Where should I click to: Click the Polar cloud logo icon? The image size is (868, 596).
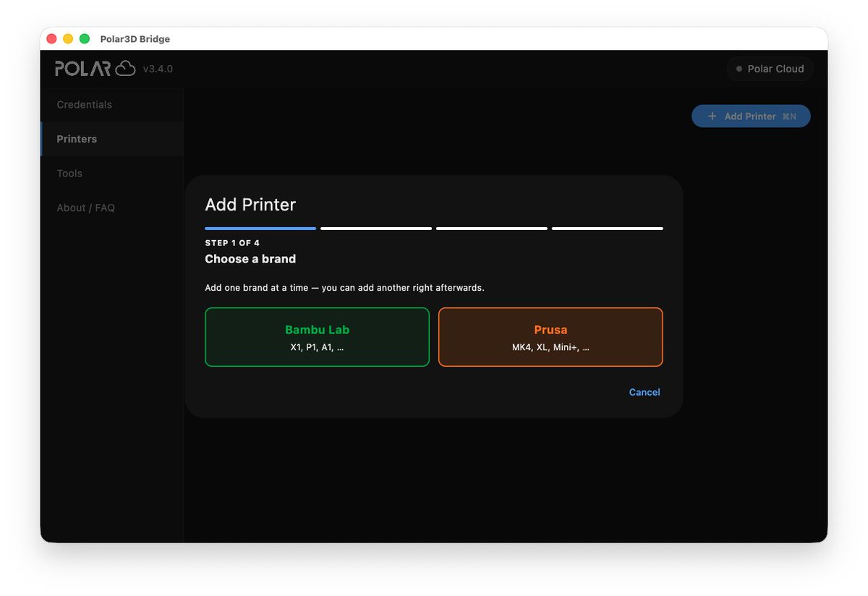[x=126, y=69]
